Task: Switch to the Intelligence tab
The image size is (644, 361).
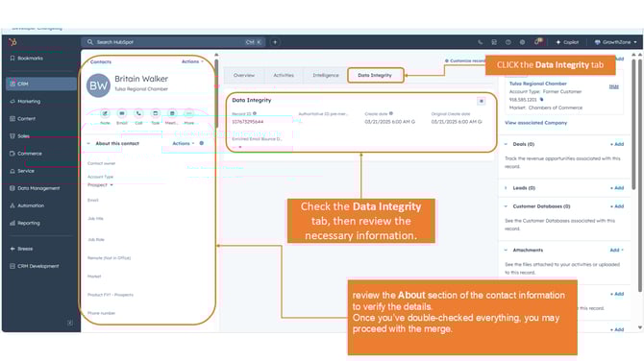Action: tap(326, 76)
